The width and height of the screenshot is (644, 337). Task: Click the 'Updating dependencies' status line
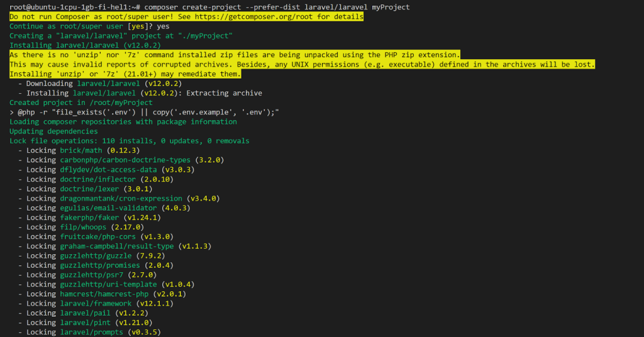[x=53, y=131]
